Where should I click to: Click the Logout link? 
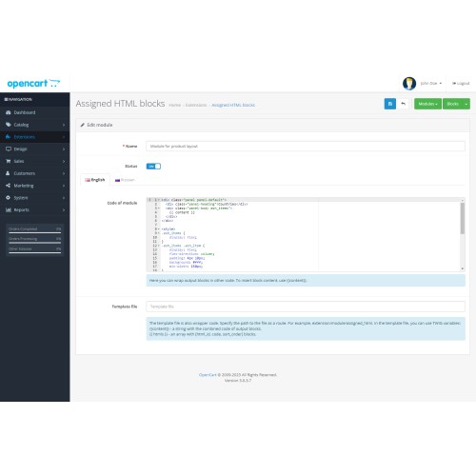(461, 84)
